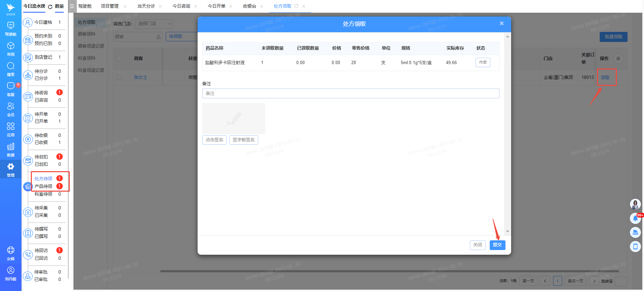Open the 驾驶舱 sidebar icon

click(x=11, y=29)
